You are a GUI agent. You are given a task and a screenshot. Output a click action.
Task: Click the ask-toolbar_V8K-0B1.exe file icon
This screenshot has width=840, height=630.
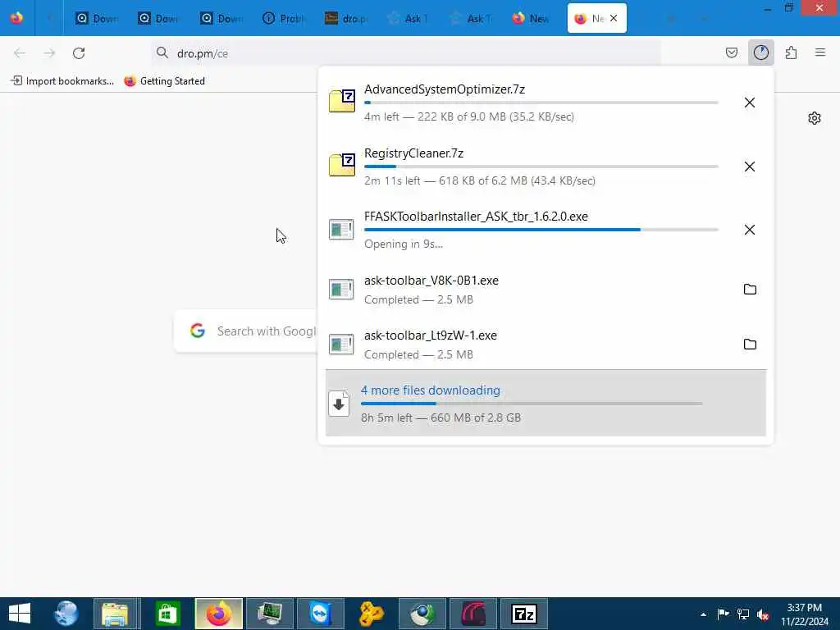(341, 290)
